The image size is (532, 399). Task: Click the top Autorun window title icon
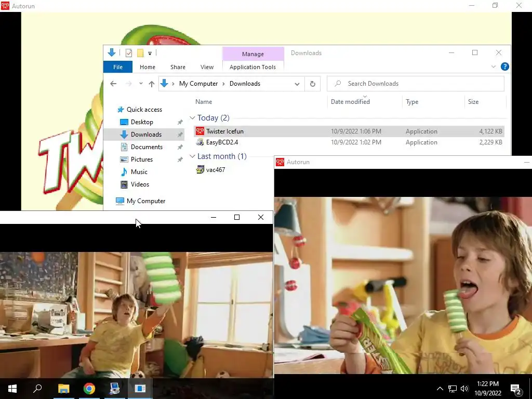pyautogui.click(x=5, y=6)
